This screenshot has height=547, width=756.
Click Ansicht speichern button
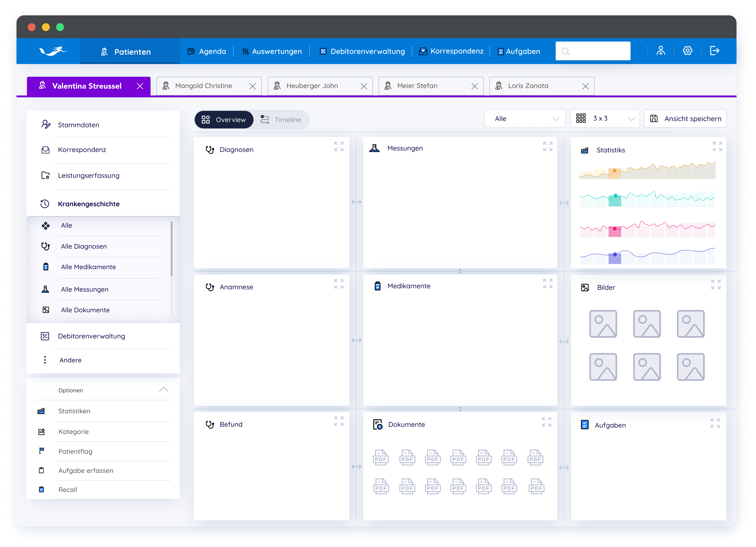tap(685, 119)
